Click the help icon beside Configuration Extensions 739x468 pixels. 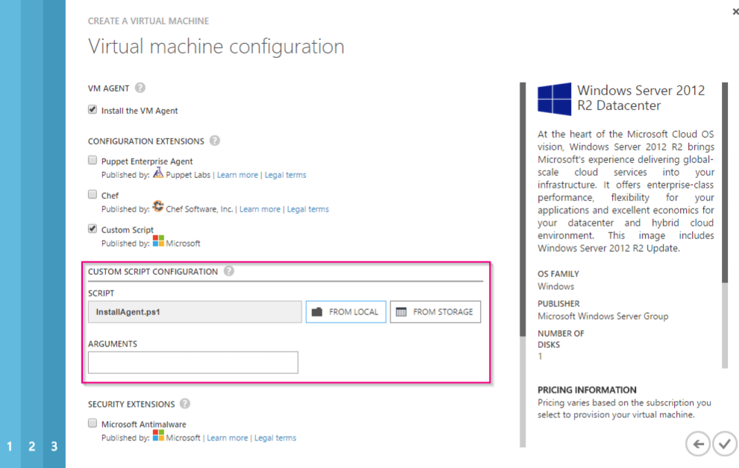pyautogui.click(x=215, y=141)
